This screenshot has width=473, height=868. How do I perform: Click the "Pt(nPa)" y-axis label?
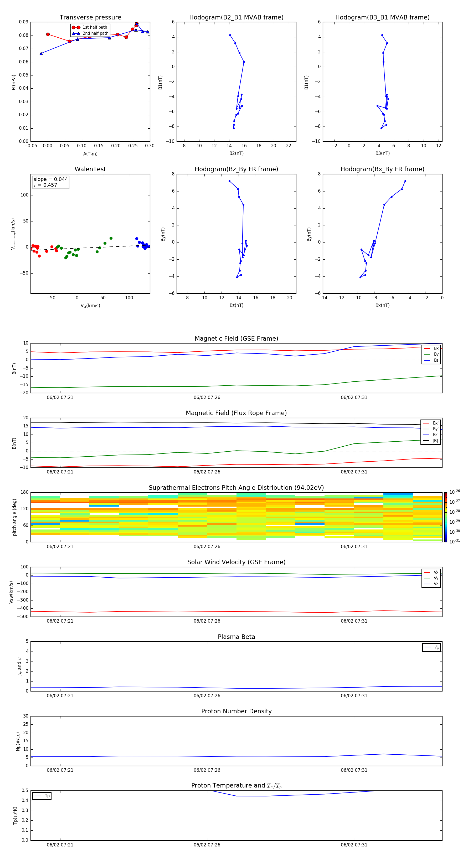coord(13,82)
